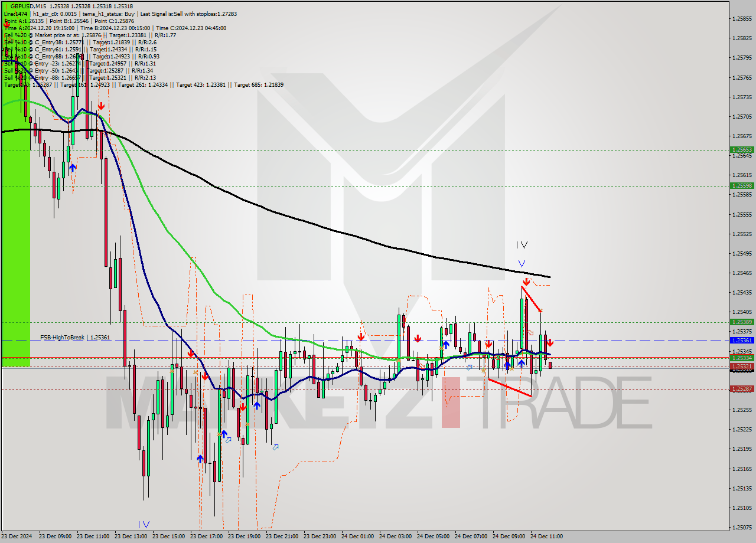This screenshot has width=756, height=543.
Task: Select the FSB-HighToBreak | 1.25361 label
Action: tap(75, 338)
